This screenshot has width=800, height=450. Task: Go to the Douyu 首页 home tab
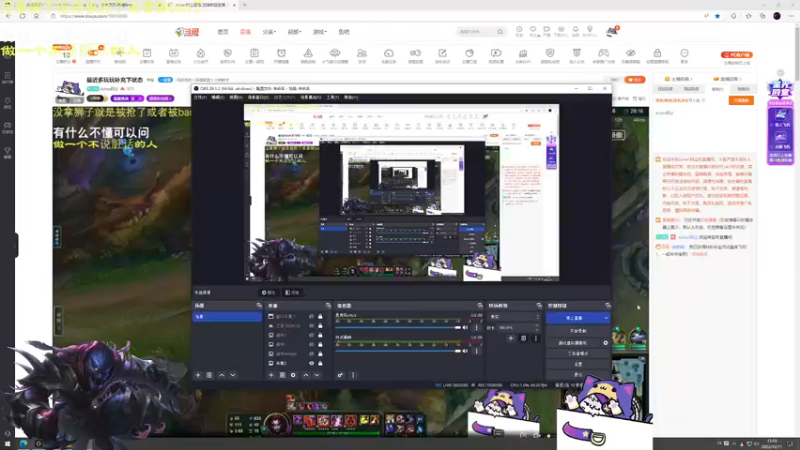point(223,32)
